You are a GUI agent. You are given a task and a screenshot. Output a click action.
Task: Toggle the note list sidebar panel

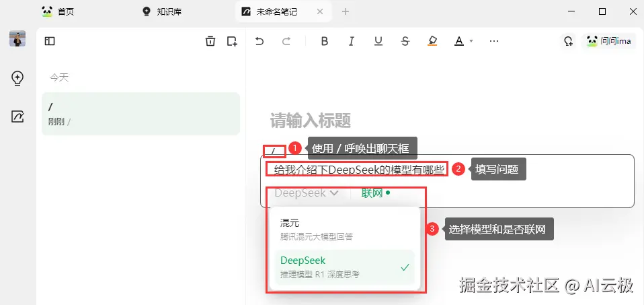(50, 41)
